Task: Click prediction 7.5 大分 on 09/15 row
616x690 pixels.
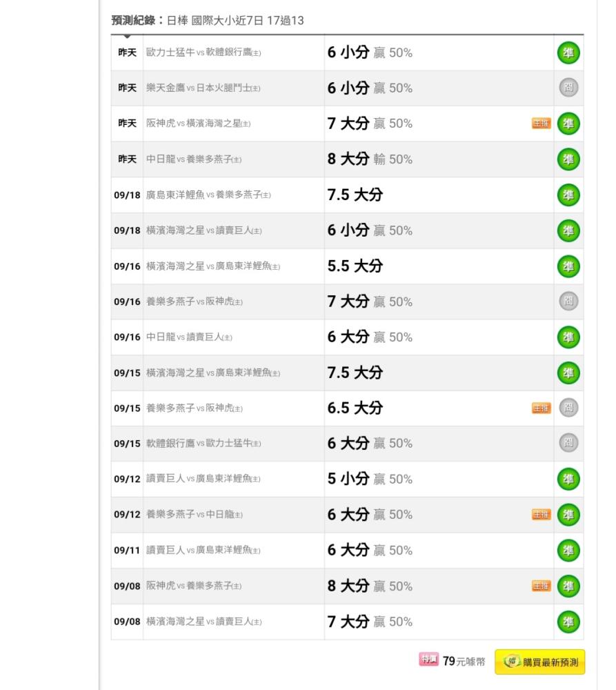Action: click(x=355, y=373)
